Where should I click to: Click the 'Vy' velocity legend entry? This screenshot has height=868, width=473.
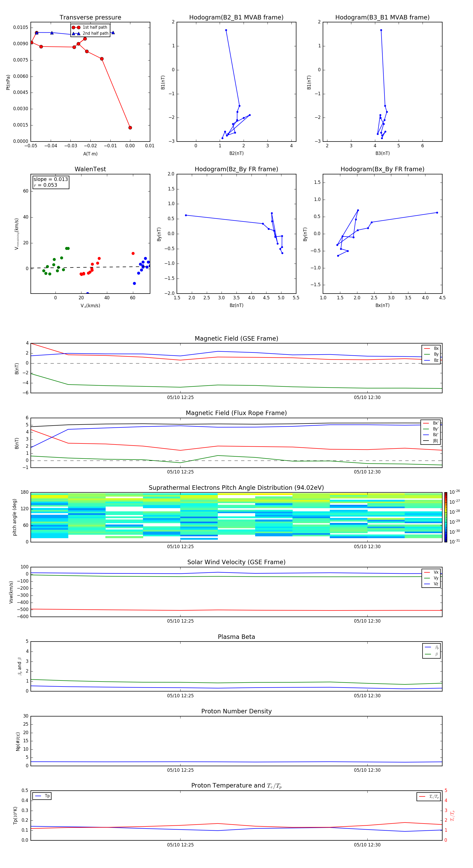click(x=431, y=578)
